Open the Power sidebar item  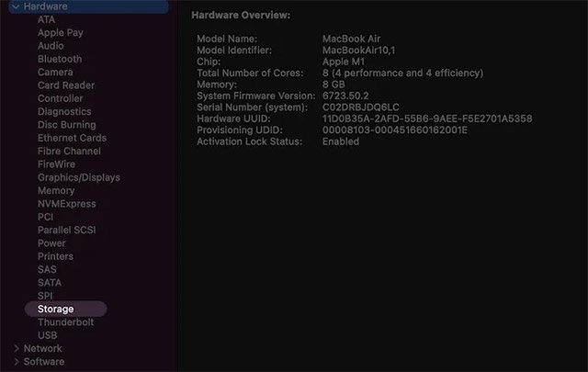(x=51, y=243)
